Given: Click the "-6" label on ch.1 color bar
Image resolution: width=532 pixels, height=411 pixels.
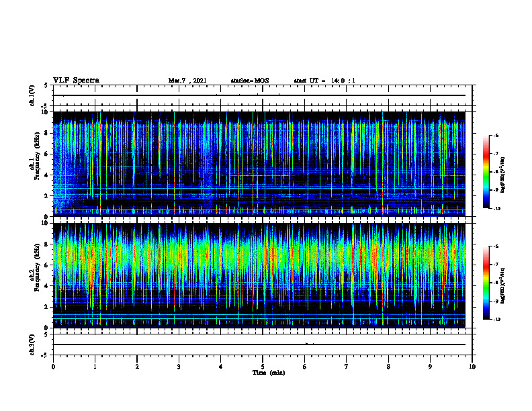Looking at the screenshot, I should pos(496,136).
